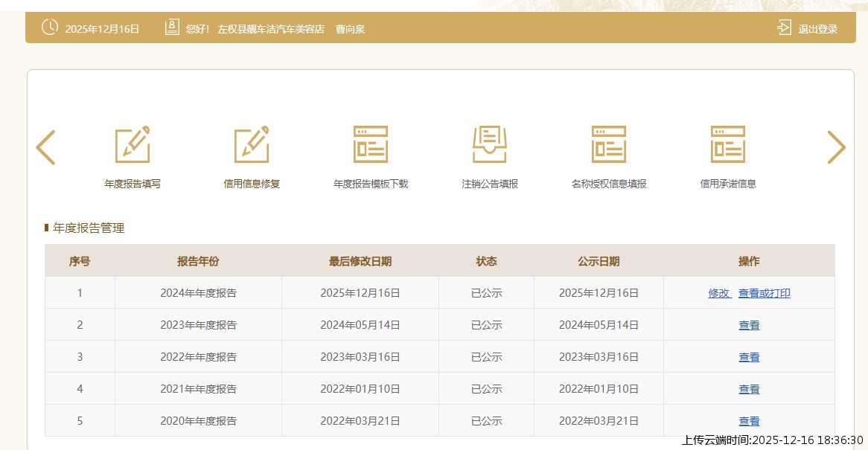View the 2022年年度报告 via 查看
The height and width of the screenshot is (450, 868).
[749, 357]
